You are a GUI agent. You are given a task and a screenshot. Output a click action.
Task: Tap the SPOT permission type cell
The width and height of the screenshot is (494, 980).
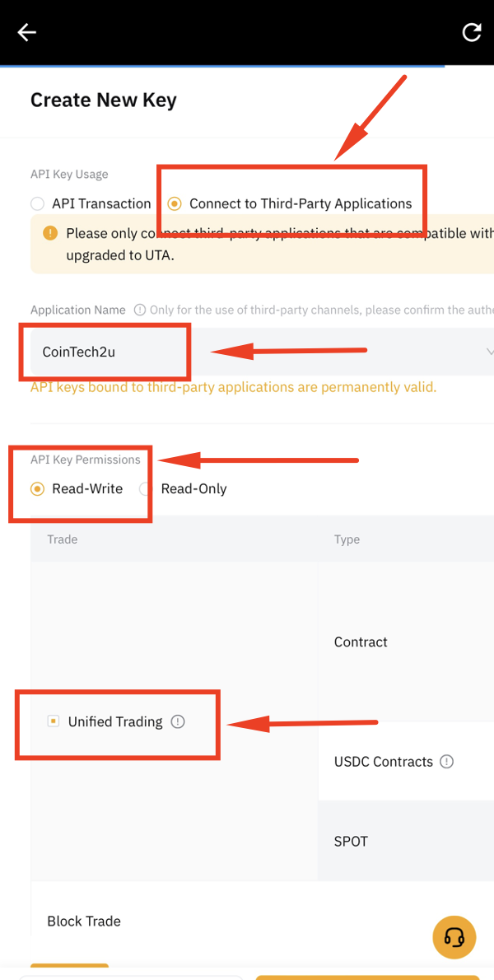pyautogui.click(x=351, y=842)
